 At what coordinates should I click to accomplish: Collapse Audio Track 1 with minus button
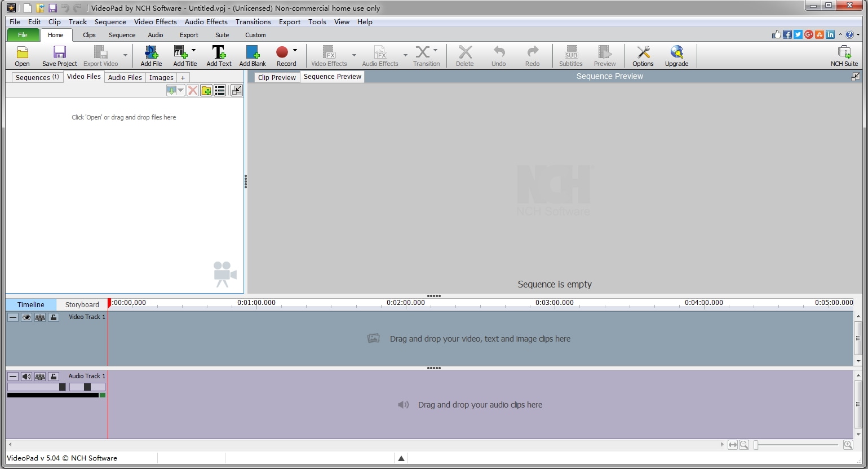13,377
